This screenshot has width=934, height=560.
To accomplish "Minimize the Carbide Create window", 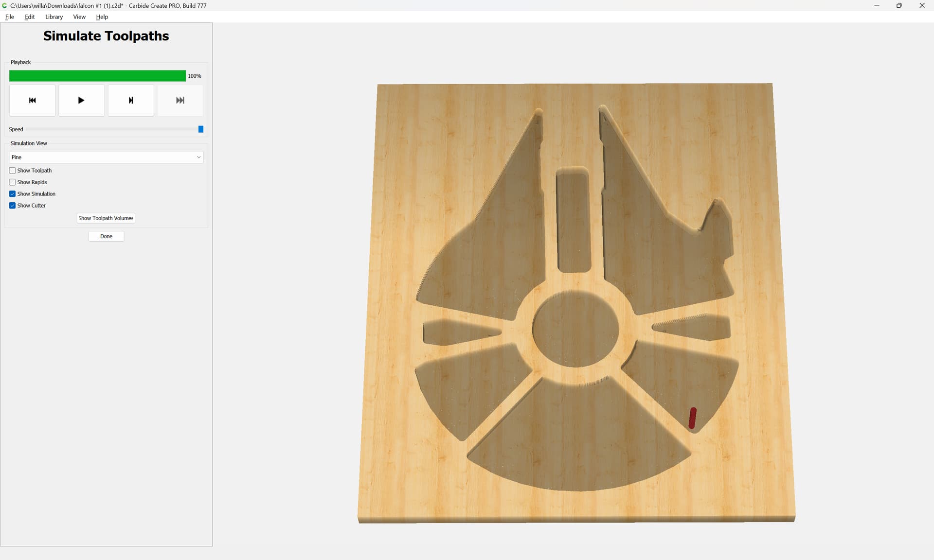I will (877, 5).
